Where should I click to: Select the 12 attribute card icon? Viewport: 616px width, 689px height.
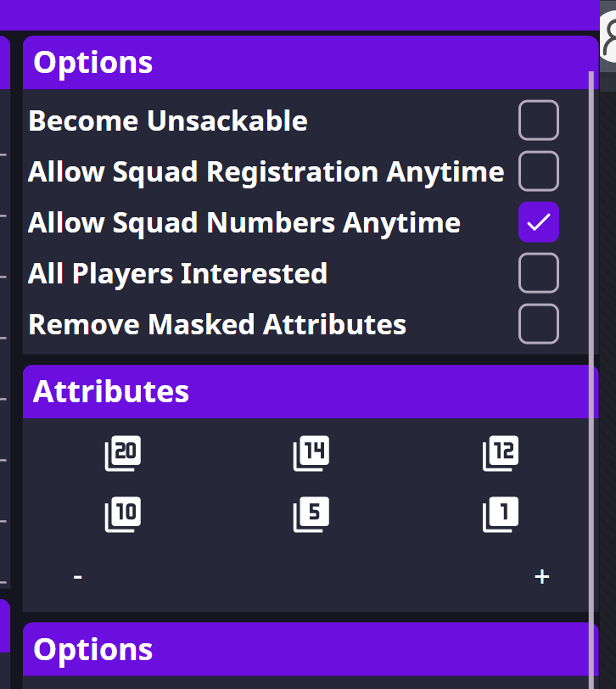click(501, 453)
